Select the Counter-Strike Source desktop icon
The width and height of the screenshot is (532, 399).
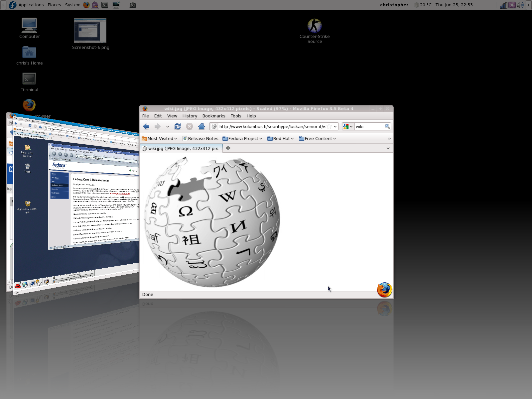click(x=315, y=31)
